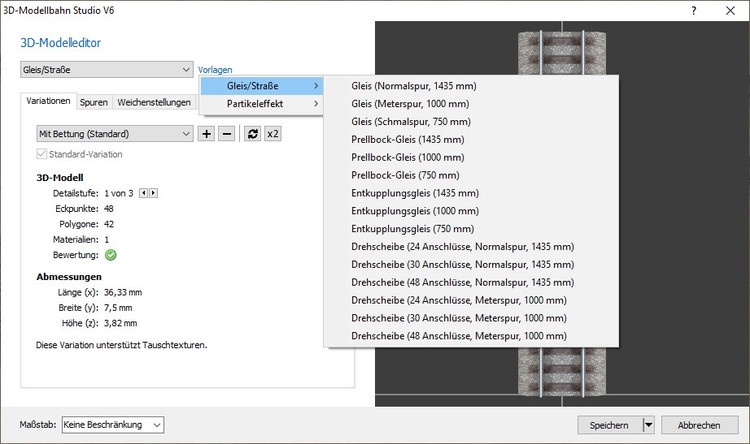This screenshot has width=750, height=444.
Task: Choose Prellbock-Gleis (1000 mm)
Action: (x=471, y=157)
